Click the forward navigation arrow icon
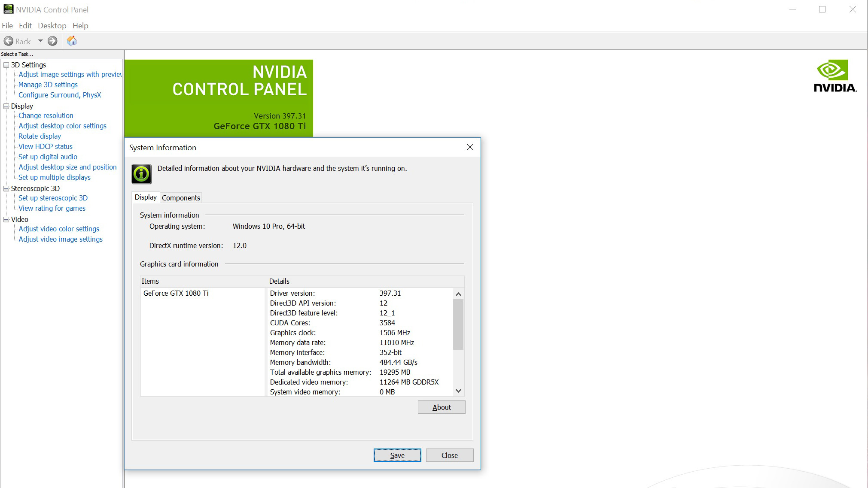 (x=53, y=40)
